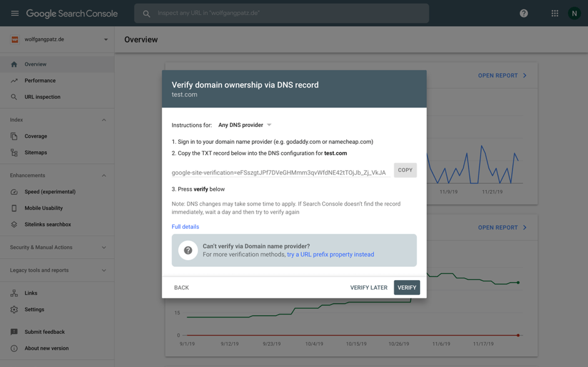Click the Speed gauge icon

click(14, 192)
